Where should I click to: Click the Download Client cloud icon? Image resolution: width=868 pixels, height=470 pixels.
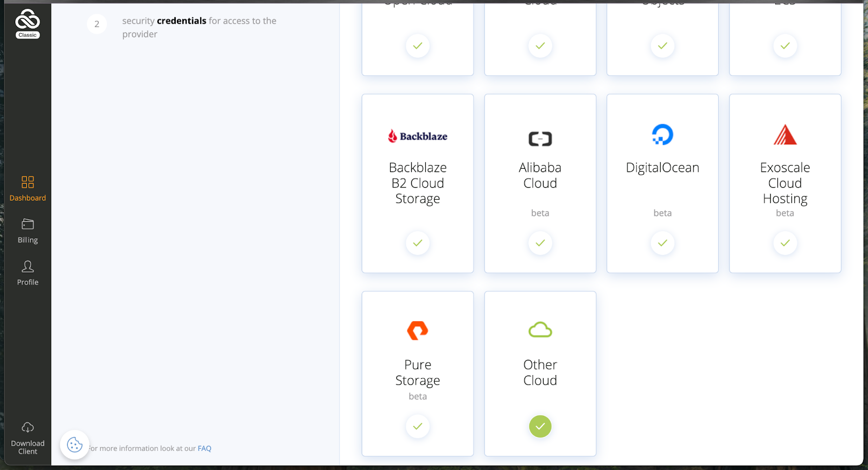tap(28, 428)
